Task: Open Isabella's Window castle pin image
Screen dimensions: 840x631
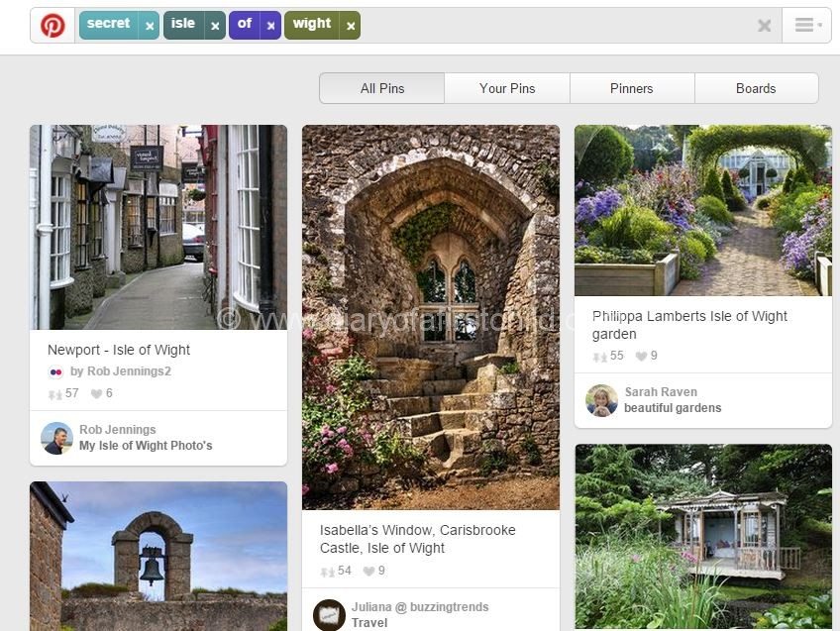Action: [430, 317]
